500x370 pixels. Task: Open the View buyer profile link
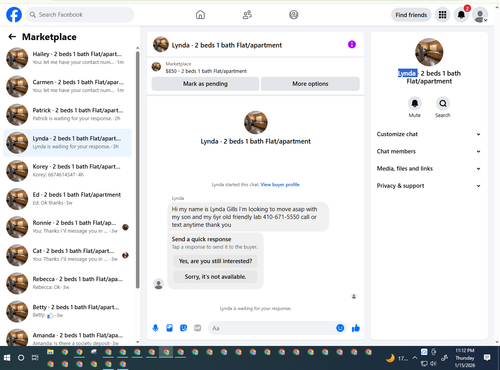pos(280,185)
